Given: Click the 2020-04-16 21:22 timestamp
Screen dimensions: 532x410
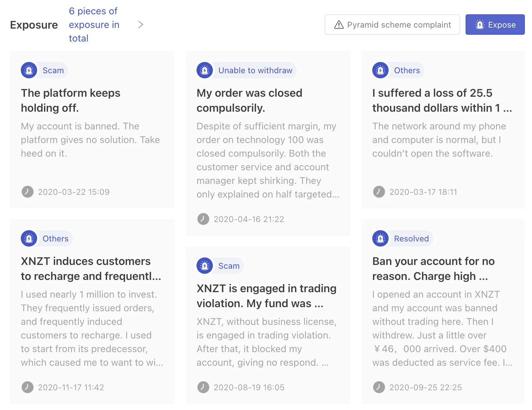Looking at the screenshot, I should [249, 219].
